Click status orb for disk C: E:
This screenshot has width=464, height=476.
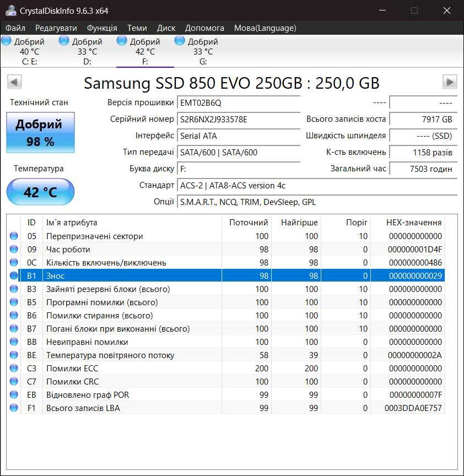tap(7, 40)
